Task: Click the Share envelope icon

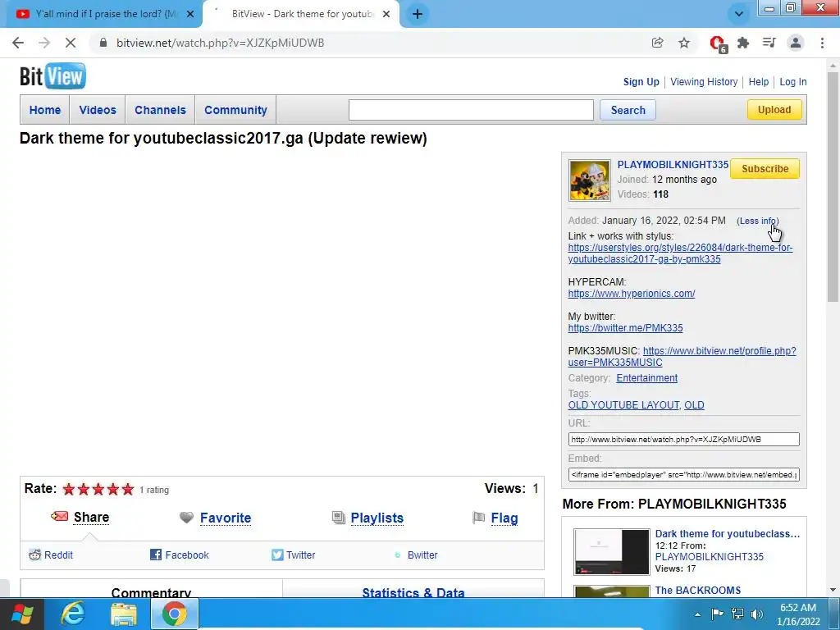Action: [59, 517]
